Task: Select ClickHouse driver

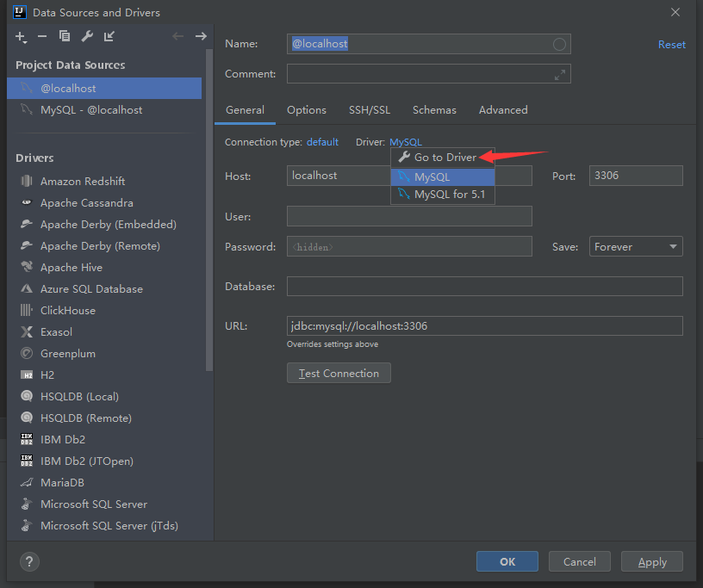Action: [104, 310]
